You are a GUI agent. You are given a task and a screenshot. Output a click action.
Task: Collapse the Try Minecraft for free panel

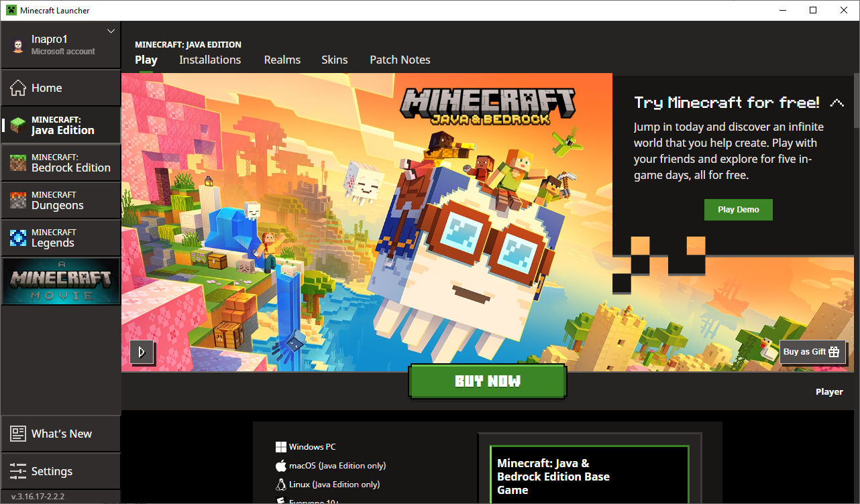point(837,103)
